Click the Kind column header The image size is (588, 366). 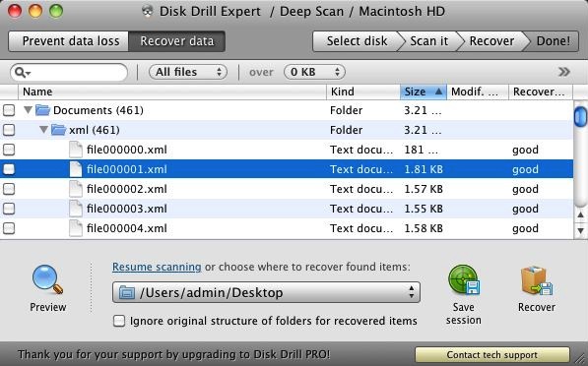pyautogui.click(x=363, y=91)
